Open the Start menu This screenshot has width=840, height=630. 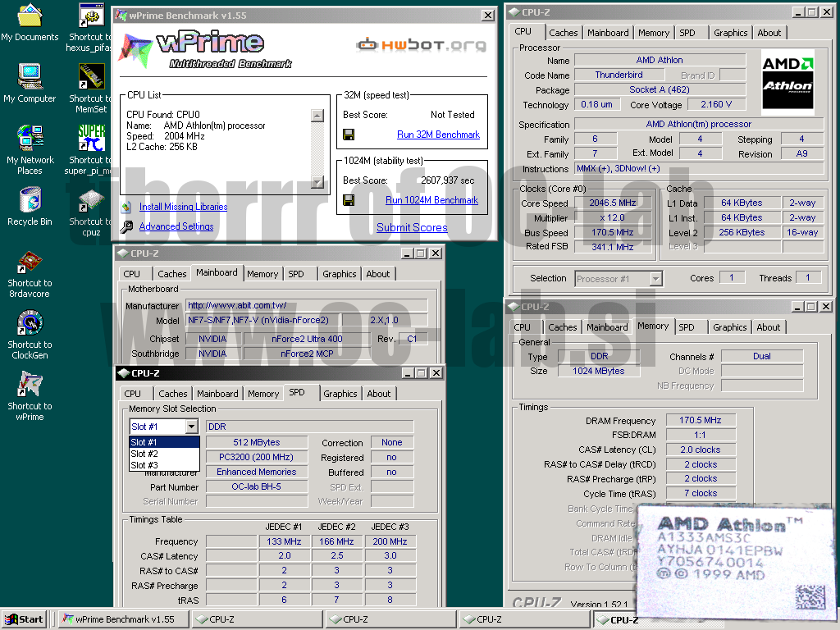24,619
